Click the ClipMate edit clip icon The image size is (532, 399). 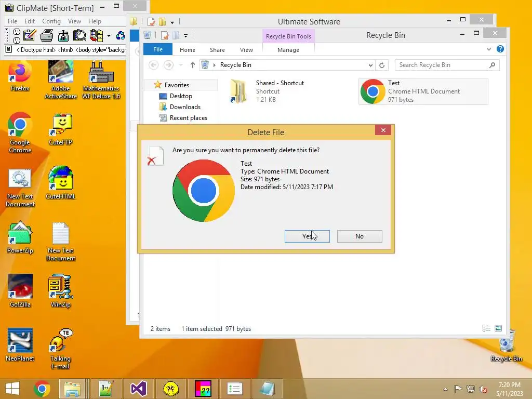click(x=30, y=36)
